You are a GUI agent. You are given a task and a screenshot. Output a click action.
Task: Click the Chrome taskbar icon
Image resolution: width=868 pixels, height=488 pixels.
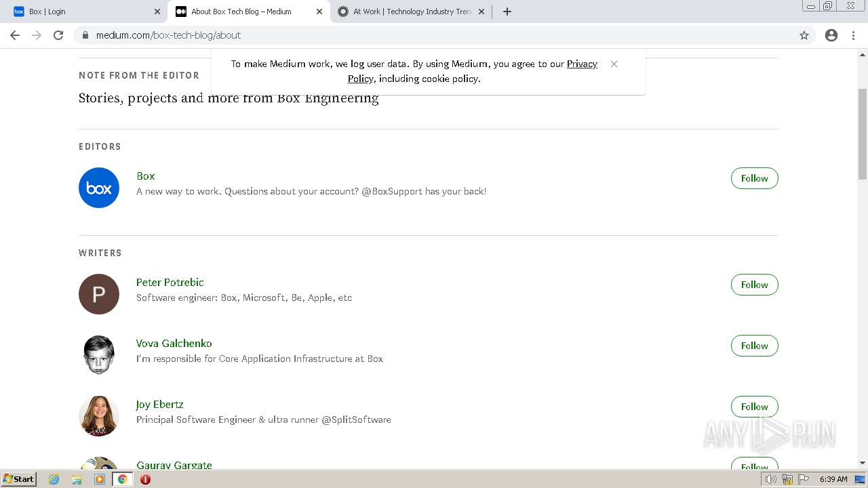tap(122, 479)
